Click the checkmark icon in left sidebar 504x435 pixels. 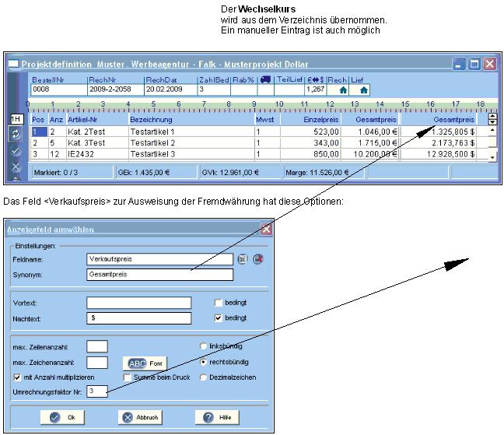(x=15, y=151)
